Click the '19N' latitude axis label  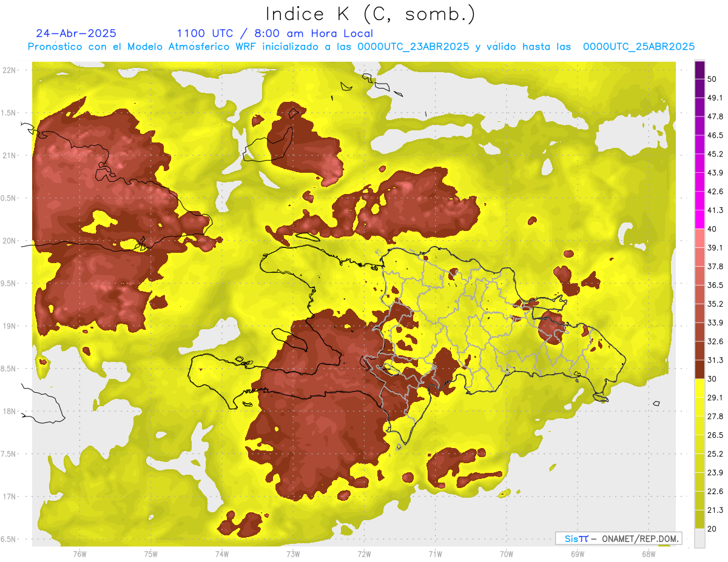[10, 326]
